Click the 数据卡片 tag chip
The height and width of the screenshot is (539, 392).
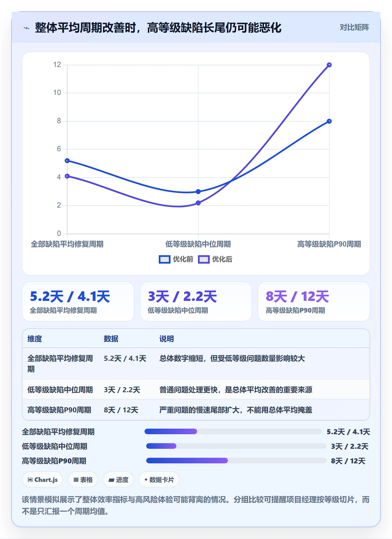click(159, 480)
